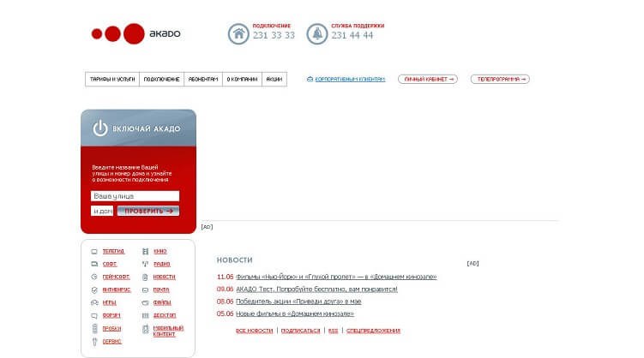Viewport: 644px width, 358px height.
Task: Click the Включай Акадо banner title
Action: pos(147,128)
